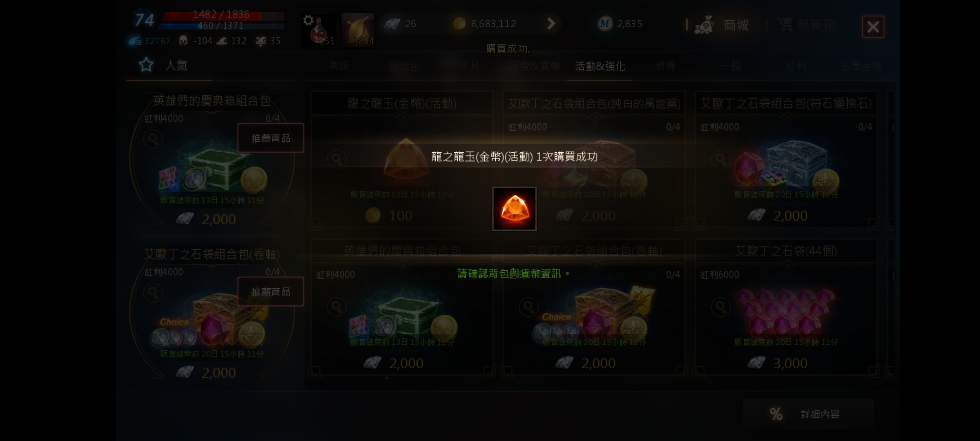980x441 pixels.
Task: Click the dragon jade gem reward icon
Action: click(x=514, y=209)
